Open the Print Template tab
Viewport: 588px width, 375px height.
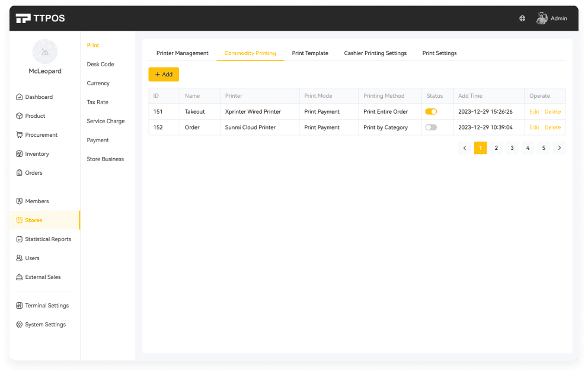[x=310, y=53]
